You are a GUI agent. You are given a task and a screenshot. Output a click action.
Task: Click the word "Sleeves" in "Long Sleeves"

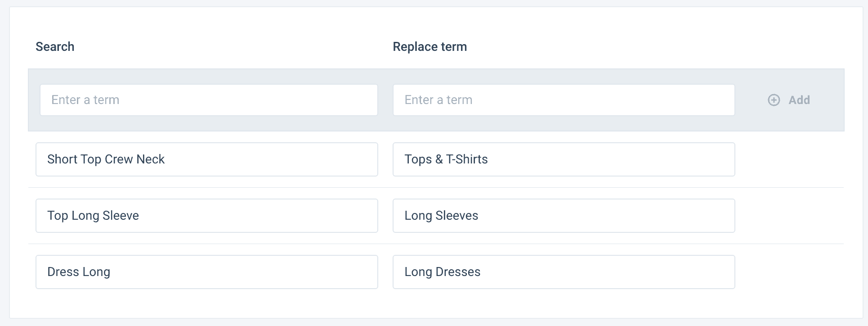click(456, 216)
